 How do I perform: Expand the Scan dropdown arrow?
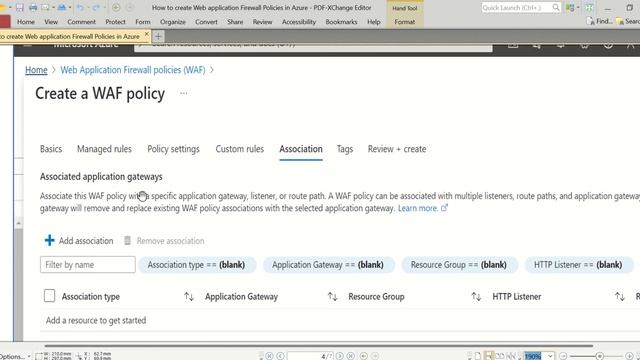click(x=70, y=7)
